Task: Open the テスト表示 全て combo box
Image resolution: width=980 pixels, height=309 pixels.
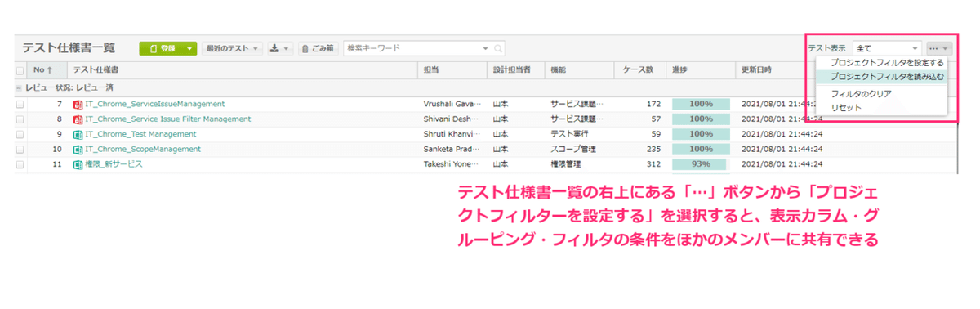Action: [x=887, y=48]
